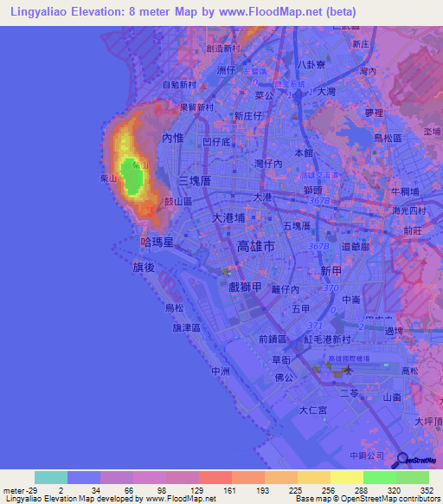Click the 哈瑪星 map label

(157, 242)
